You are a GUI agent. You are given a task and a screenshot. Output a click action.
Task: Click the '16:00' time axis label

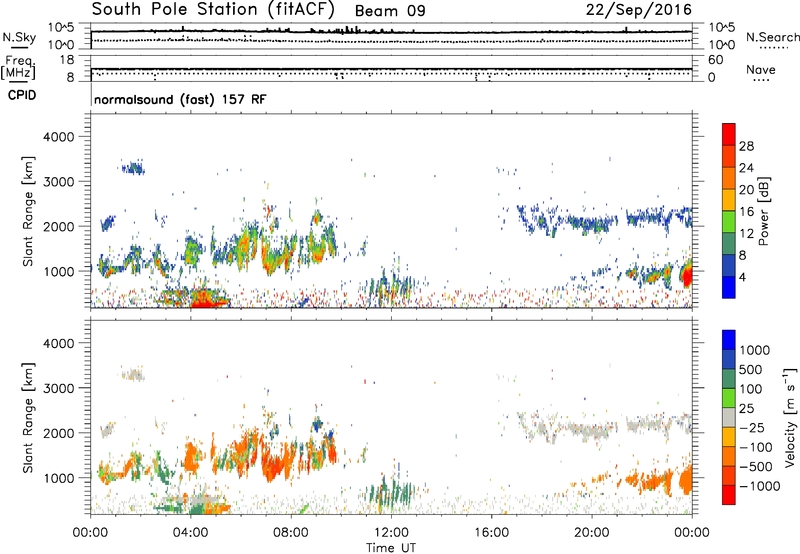(491, 533)
